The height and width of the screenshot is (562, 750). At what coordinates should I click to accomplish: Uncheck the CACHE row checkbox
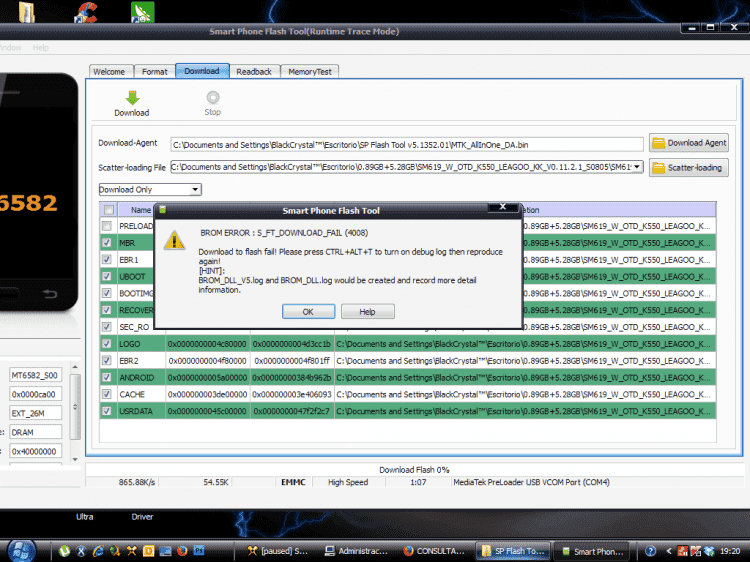(107, 394)
